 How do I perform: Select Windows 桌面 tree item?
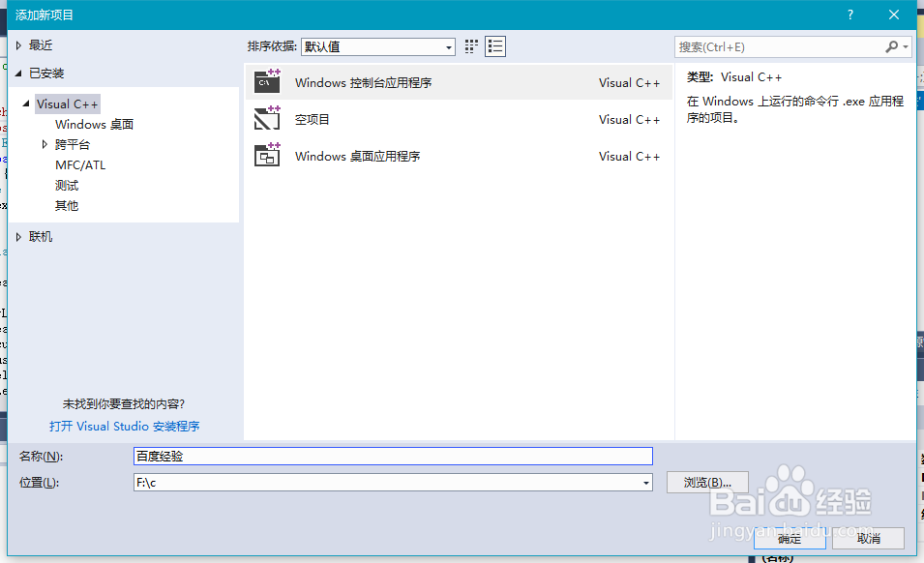94,124
